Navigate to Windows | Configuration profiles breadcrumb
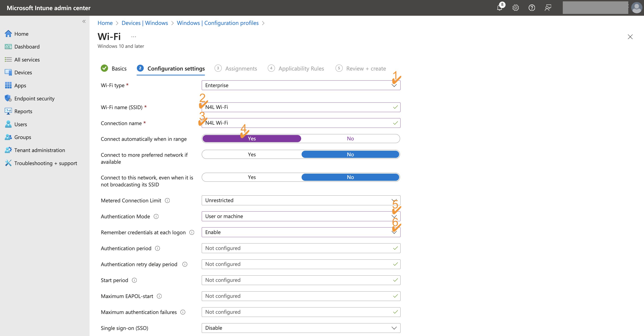Screen dimensions: 644x336 (x=217, y=23)
